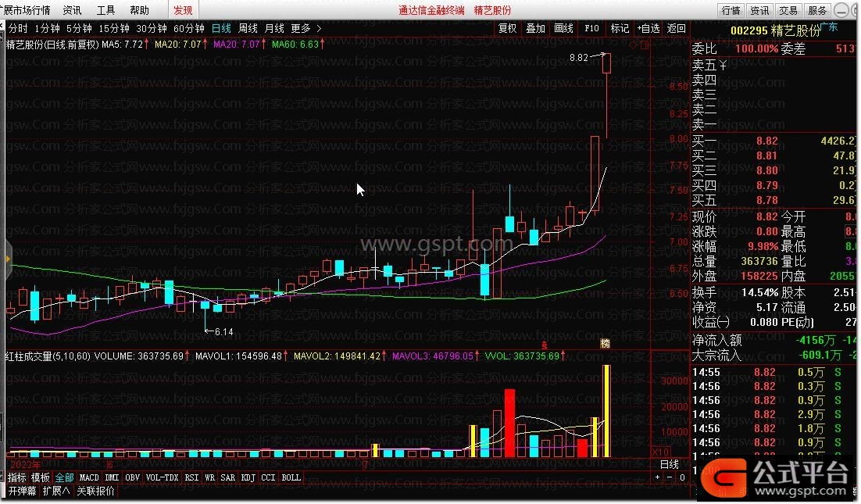Expand the 更多 periods list

[x=305, y=28]
